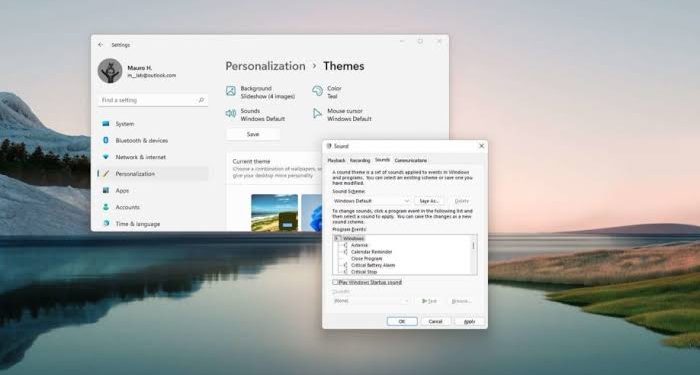Click Save button under theme settings

pos(253,134)
